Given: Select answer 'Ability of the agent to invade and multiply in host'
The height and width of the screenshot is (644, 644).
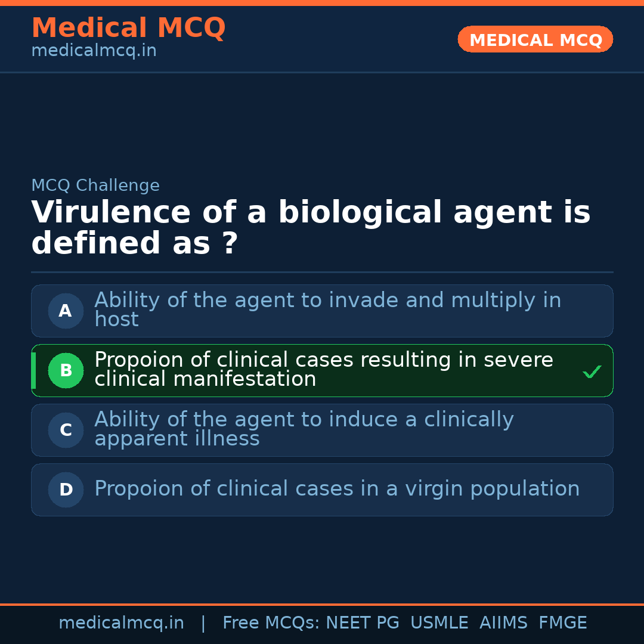Looking at the screenshot, I should 327,309.
